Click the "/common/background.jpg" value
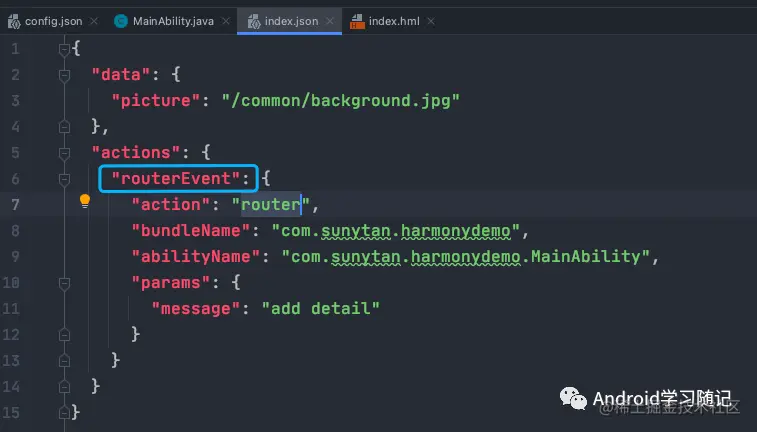Screen dimensions: 757x432 [x=341, y=100]
